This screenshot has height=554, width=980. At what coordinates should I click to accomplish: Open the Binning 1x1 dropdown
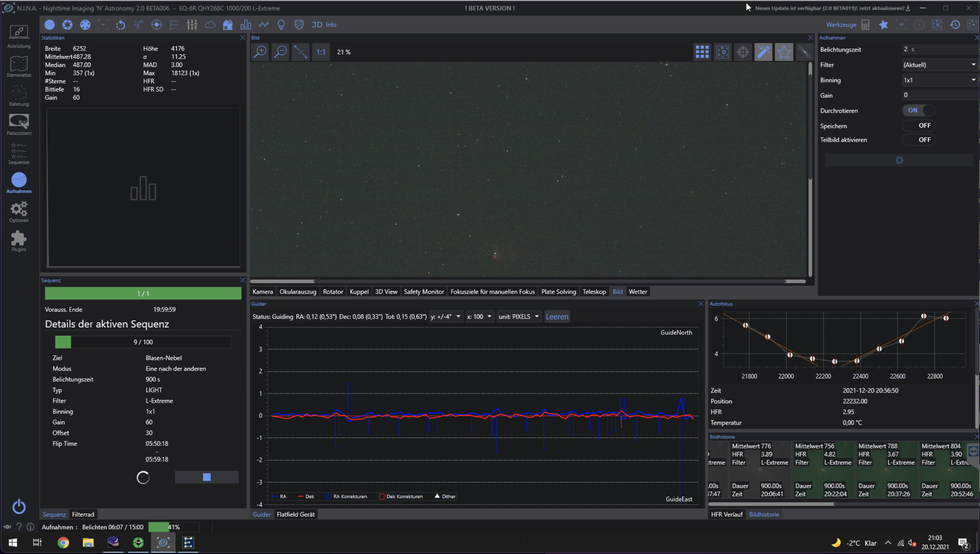click(x=940, y=80)
